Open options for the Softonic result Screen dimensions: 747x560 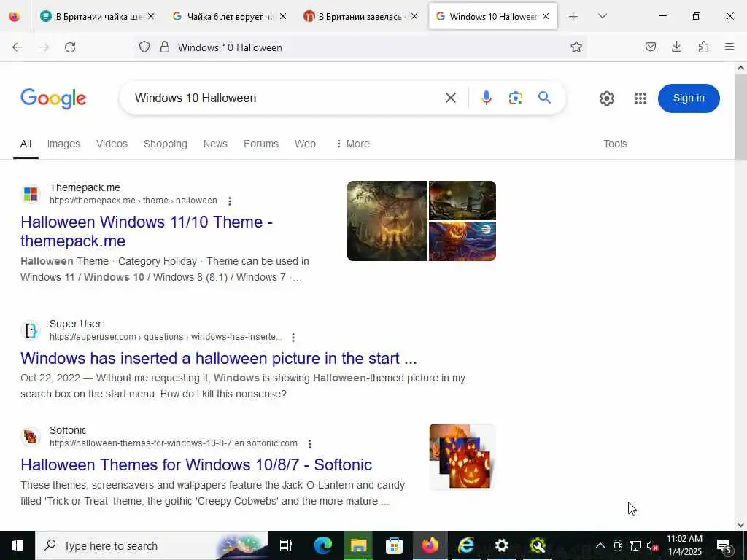[x=309, y=444]
